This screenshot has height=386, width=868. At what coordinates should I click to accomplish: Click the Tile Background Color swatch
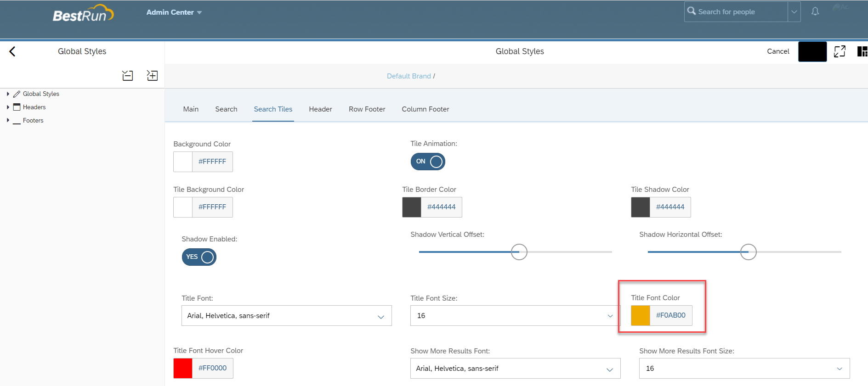tap(183, 207)
